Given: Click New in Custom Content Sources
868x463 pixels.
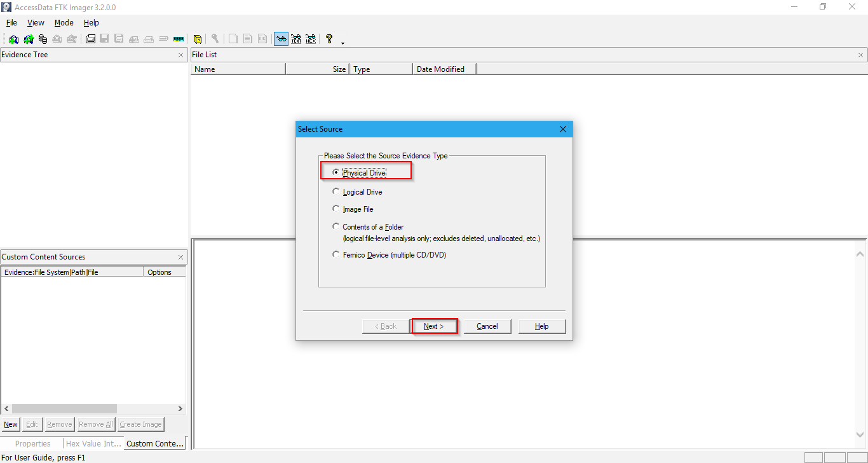Looking at the screenshot, I should click(x=11, y=424).
